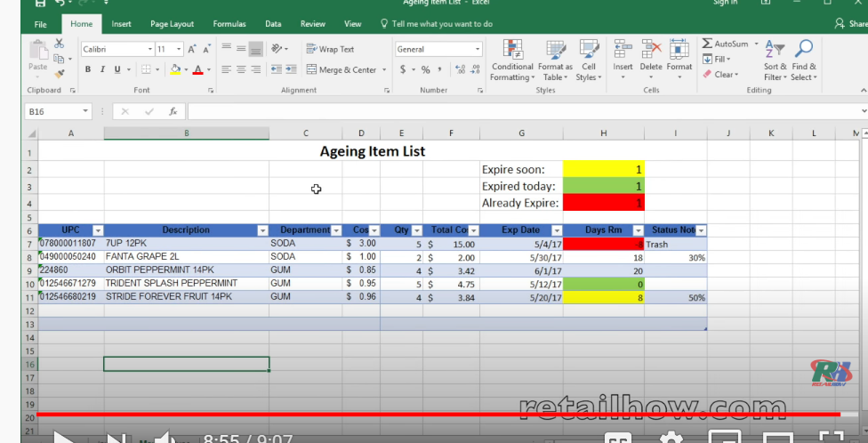Apply Comma Style format
This screenshot has width=868, height=443.
click(439, 69)
